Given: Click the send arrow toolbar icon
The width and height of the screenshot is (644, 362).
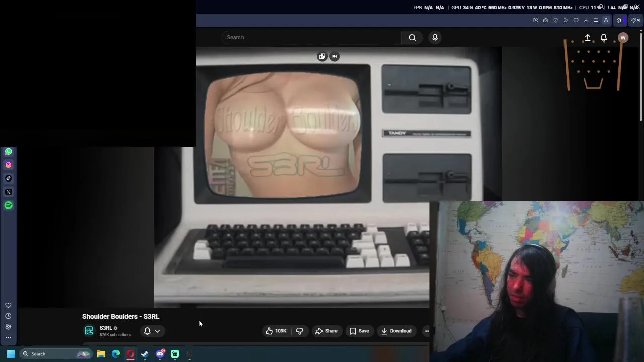Looking at the screenshot, I should pyautogui.click(x=566, y=20).
